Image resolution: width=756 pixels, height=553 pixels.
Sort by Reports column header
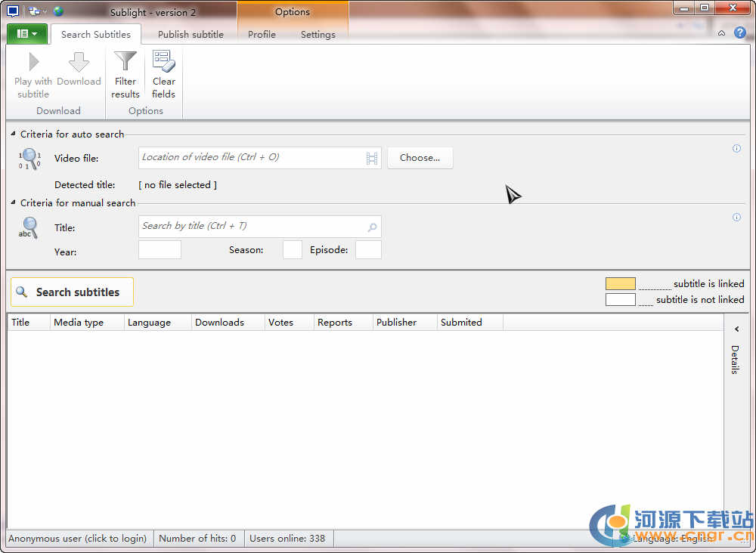343,323
